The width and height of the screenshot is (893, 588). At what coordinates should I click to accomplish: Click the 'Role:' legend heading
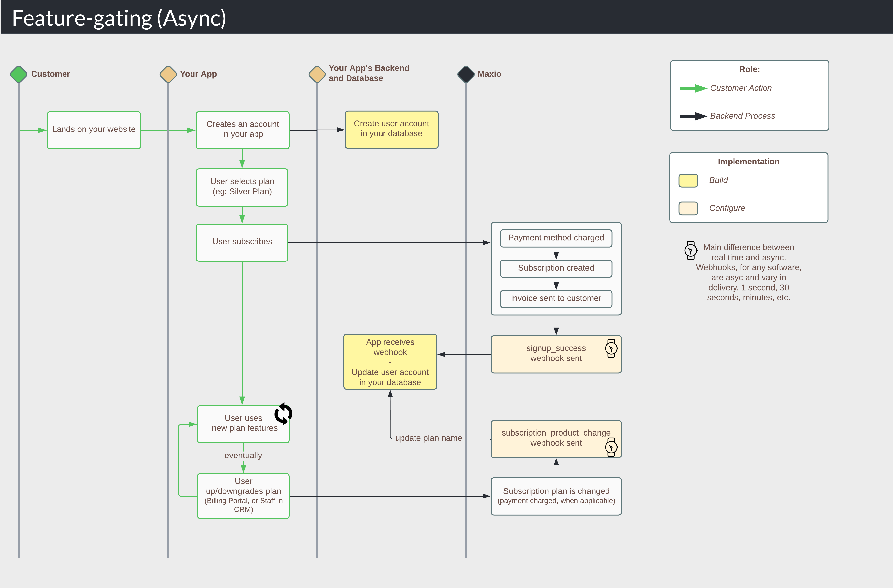(x=749, y=69)
